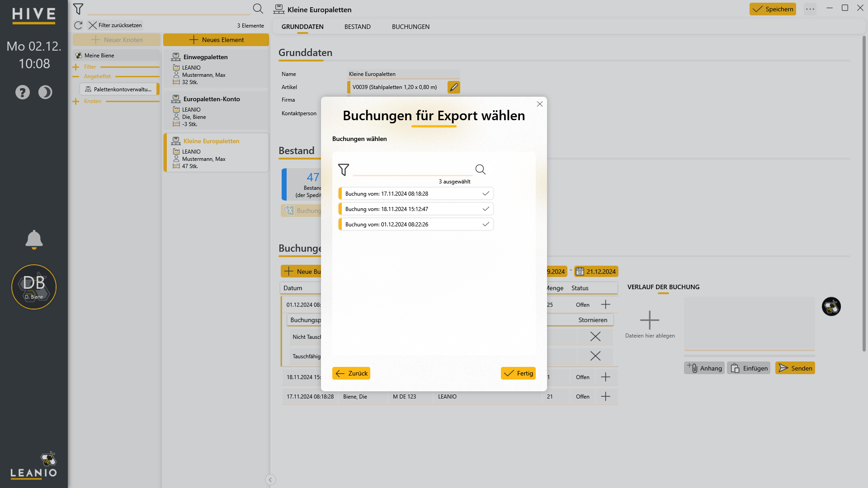This screenshot has height=488, width=868.
Task: Click the Fertig button
Action: tap(518, 373)
